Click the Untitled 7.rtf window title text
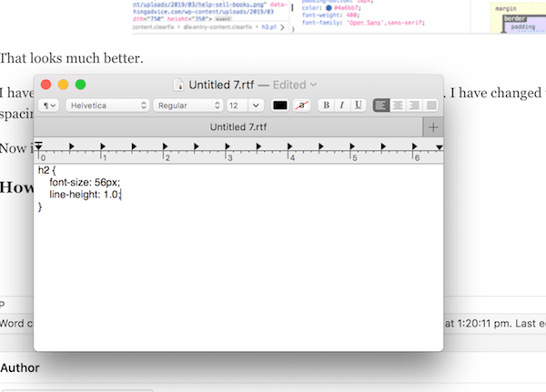The image size is (546, 392). [221, 85]
